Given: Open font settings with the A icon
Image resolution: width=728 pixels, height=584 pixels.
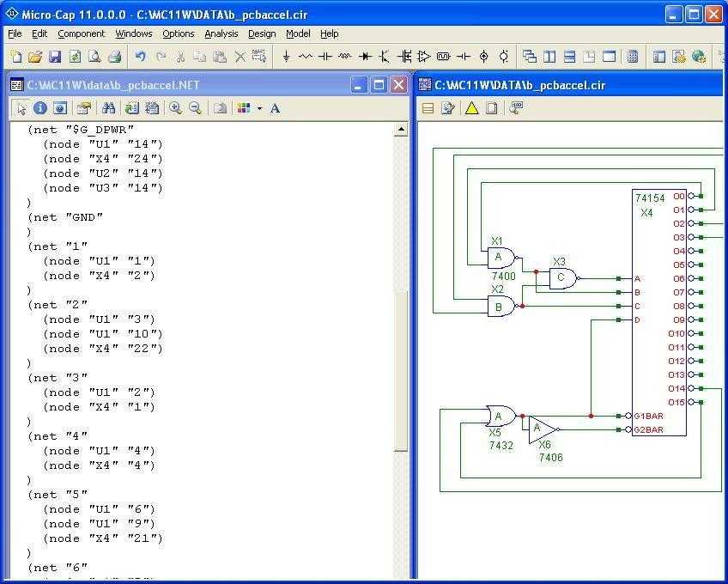Looking at the screenshot, I should 276,108.
